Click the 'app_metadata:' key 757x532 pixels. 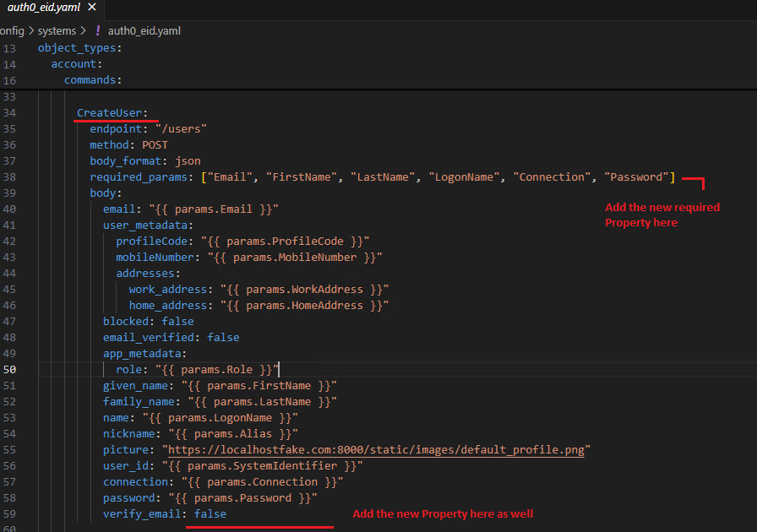[x=144, y=353]
